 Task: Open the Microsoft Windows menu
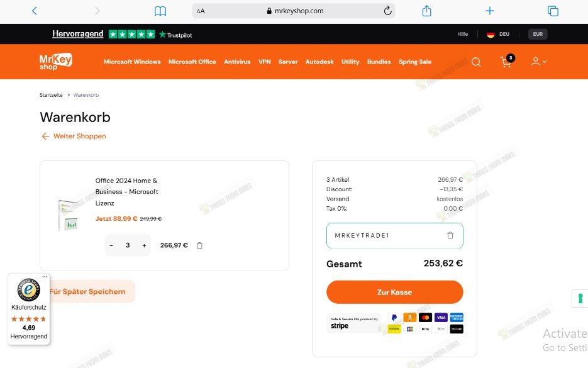[x=132, y=62]
